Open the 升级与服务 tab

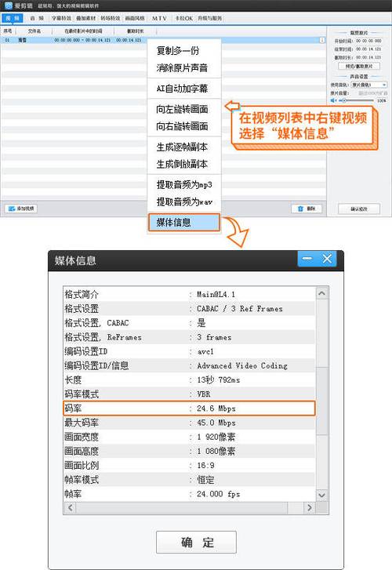click(x=209, y=18)
